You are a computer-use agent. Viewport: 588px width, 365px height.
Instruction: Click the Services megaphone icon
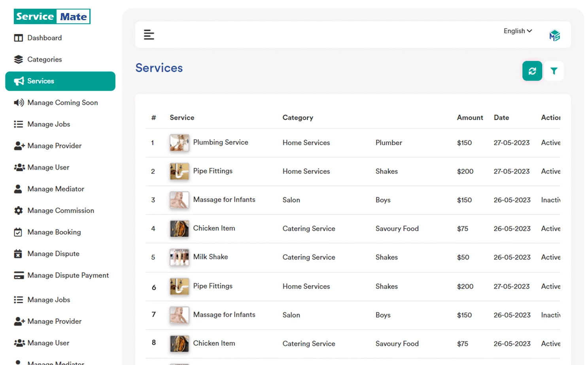19,81
